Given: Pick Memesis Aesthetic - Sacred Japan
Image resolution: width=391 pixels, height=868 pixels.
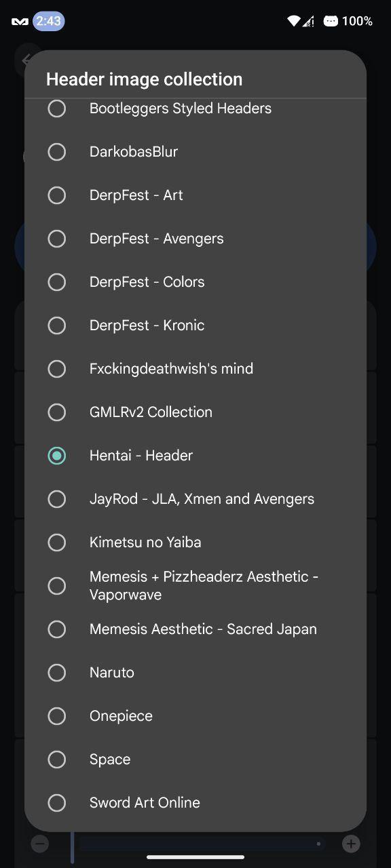Looking at the screenshot, I should click(195, 629).
